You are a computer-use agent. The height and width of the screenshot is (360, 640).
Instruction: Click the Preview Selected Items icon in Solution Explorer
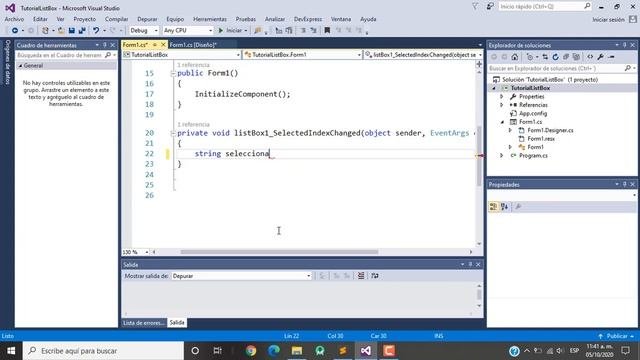pyautogui.click(x=611, y=57)
